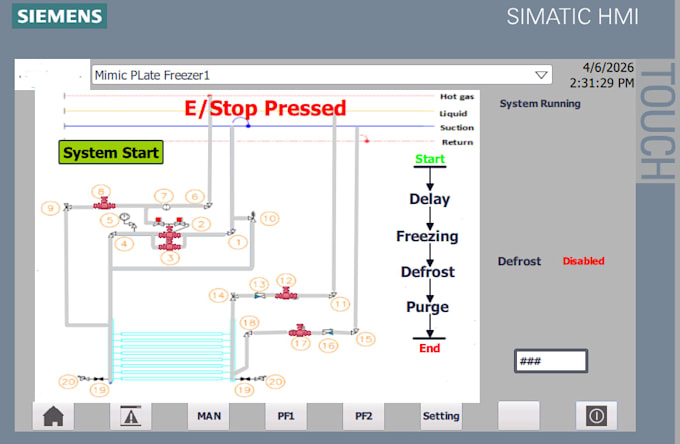Go to the Home screen icon

53,416
